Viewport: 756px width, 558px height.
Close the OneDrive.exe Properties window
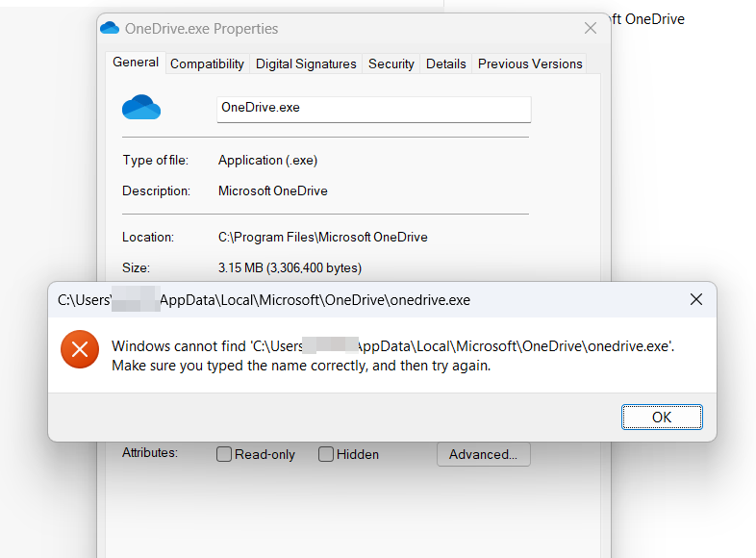591,28
